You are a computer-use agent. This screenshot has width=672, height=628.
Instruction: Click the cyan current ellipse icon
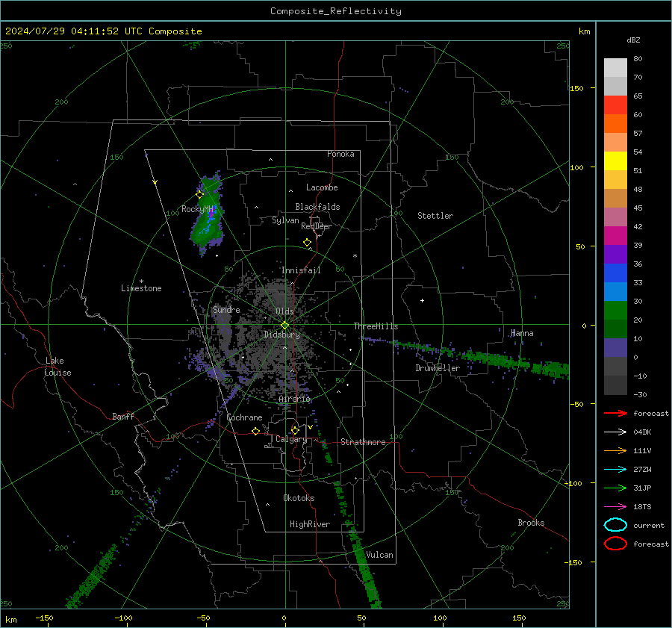(x=615, y=525)
